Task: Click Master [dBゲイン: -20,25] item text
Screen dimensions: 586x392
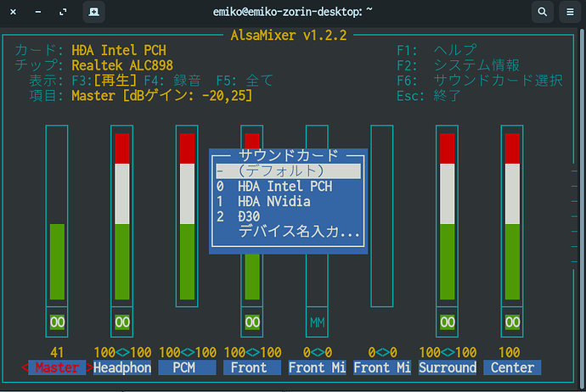Action: pos(162,96)
